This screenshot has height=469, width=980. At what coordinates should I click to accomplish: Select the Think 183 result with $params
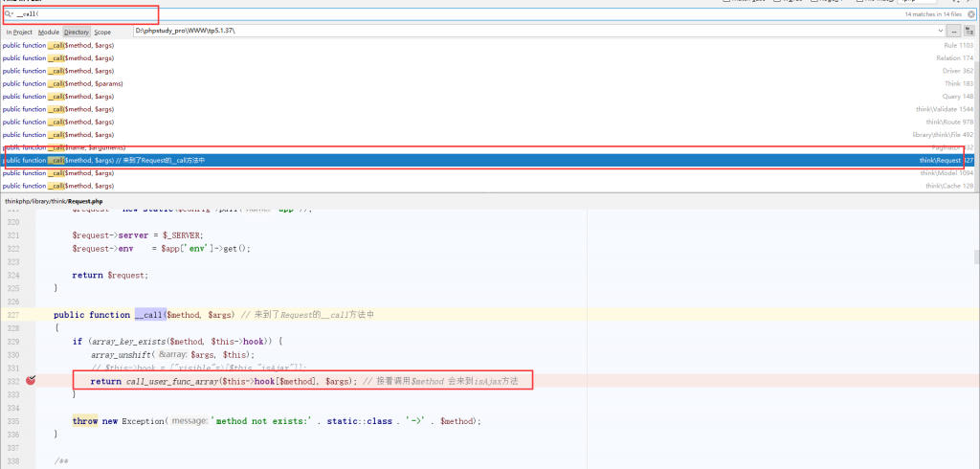coord(488,84)
